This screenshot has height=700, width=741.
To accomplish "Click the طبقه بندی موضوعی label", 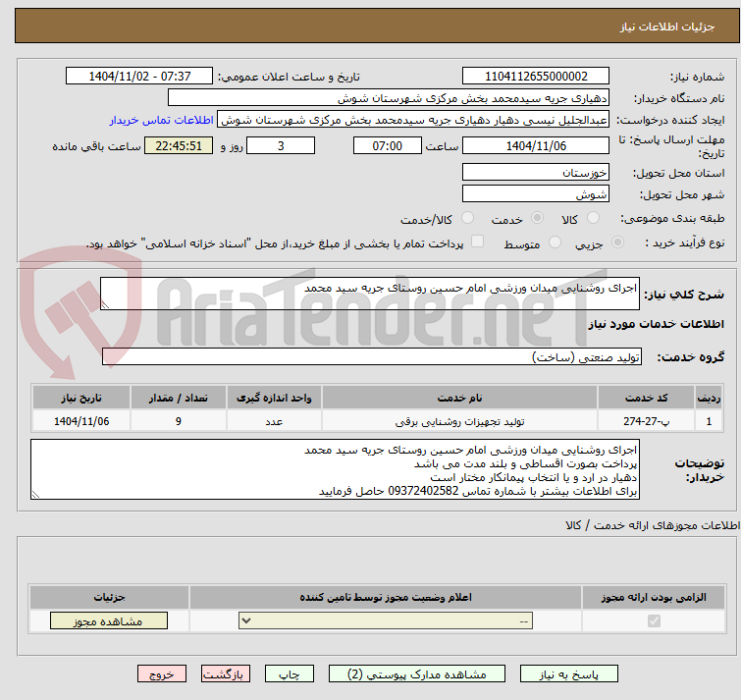I will tap(672, 218).
